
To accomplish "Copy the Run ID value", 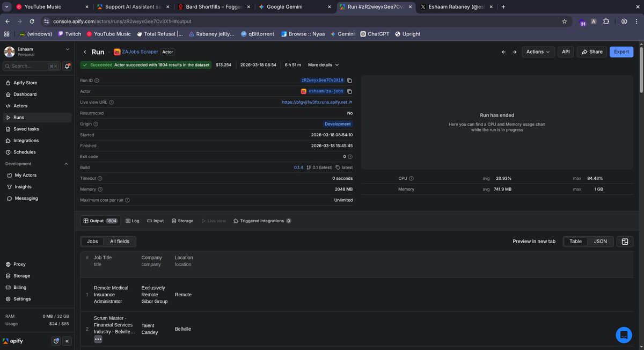I will (349, 80).
